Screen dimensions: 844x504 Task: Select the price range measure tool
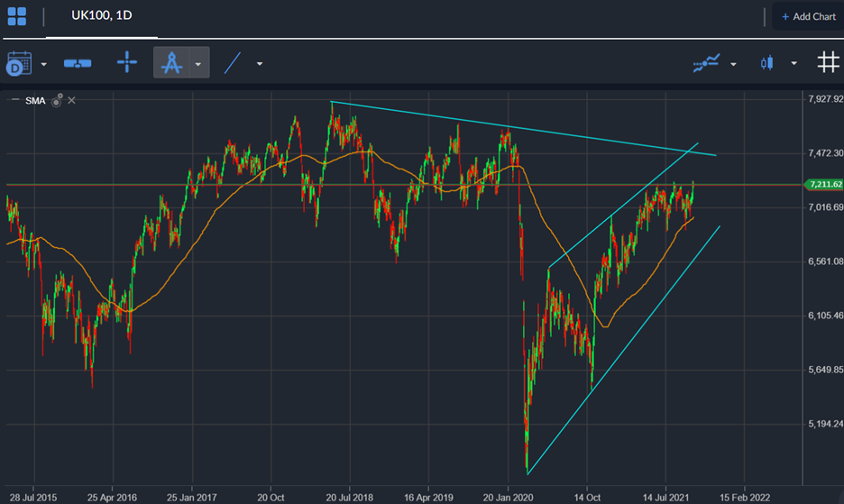click(x=78, y=63)
